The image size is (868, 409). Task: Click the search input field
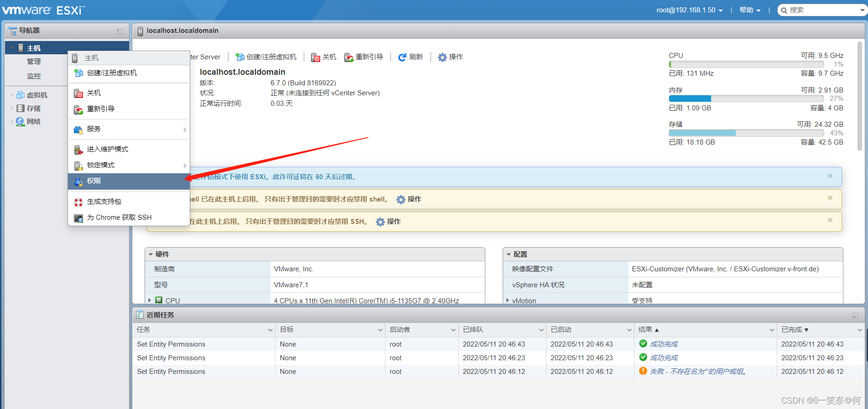pyautogui.click(x=823, y=10)
